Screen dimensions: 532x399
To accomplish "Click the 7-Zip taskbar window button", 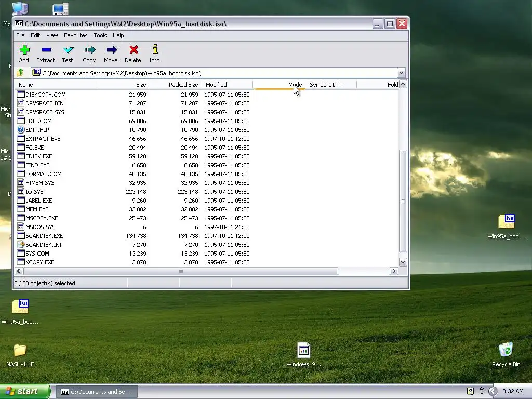I will 96,392.
